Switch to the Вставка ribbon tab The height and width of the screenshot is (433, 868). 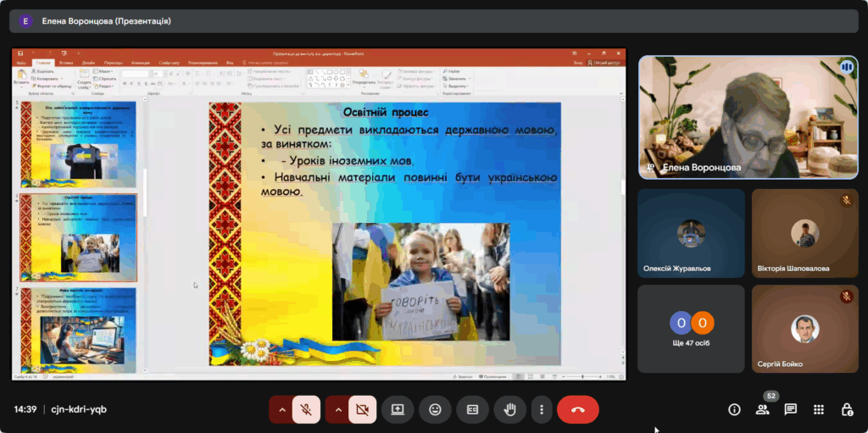(66, 63)
